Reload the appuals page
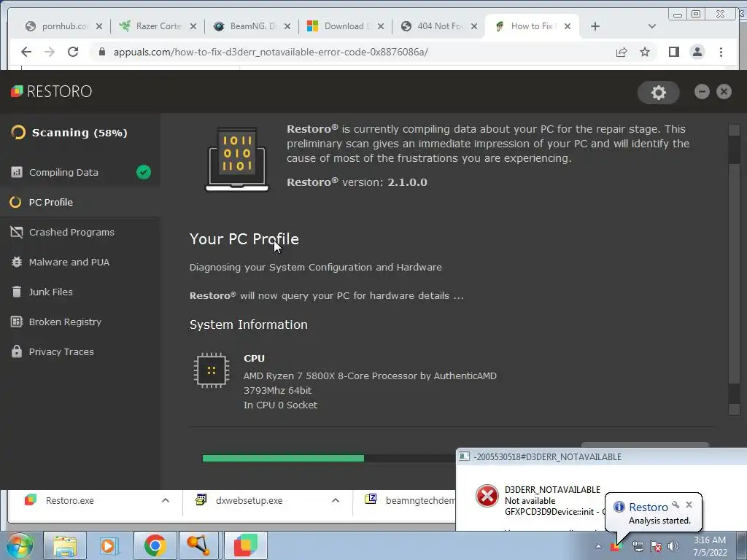 click(73, 52)
